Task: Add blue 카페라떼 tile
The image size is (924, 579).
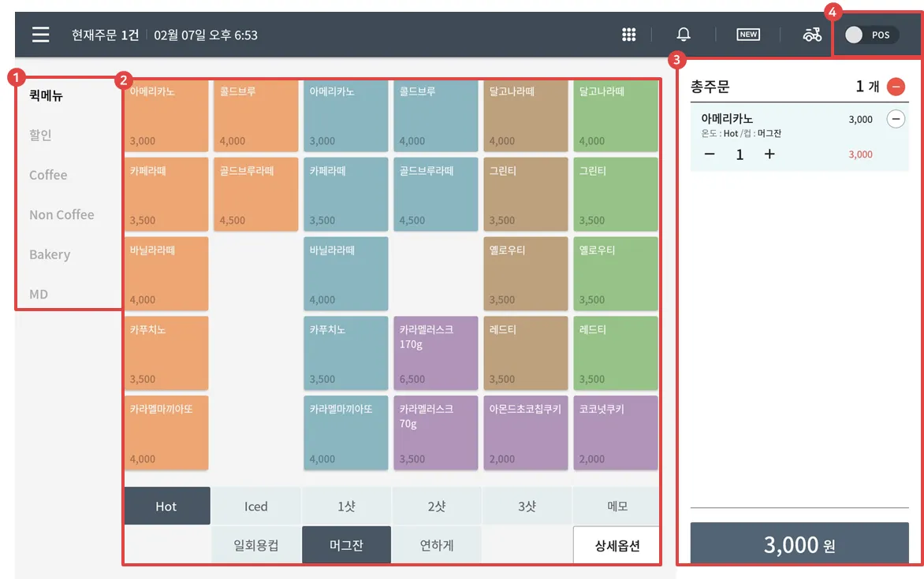Action: tap(346, 195)
